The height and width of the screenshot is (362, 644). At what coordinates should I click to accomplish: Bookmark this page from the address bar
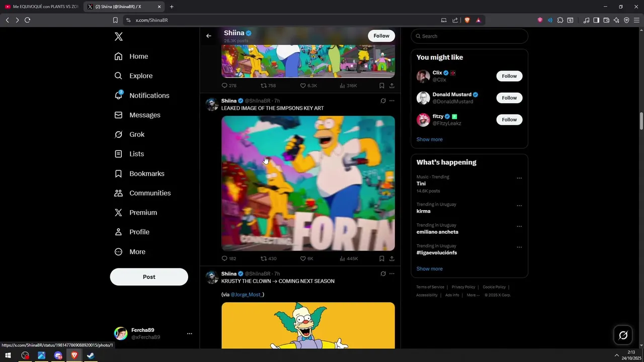115,20
